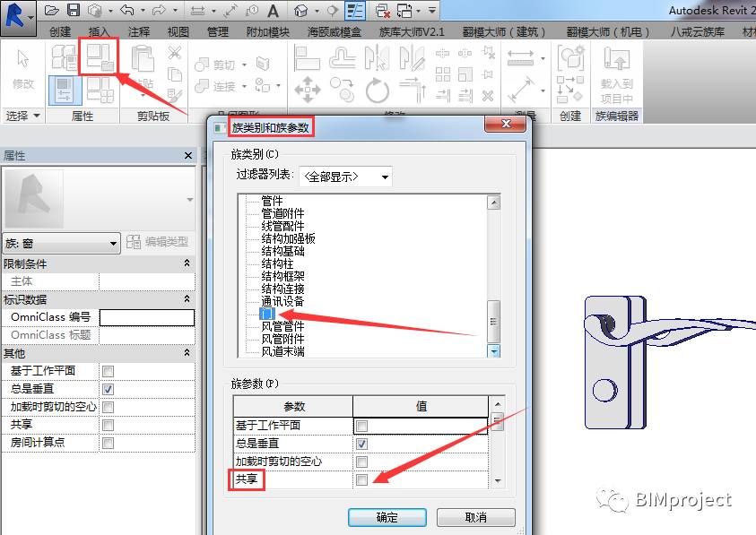The height and width of the screenshot is (535, 756).
Task: Open the 管理 ribbon tab
Action: pyautogui.click(x=217, y=31)
